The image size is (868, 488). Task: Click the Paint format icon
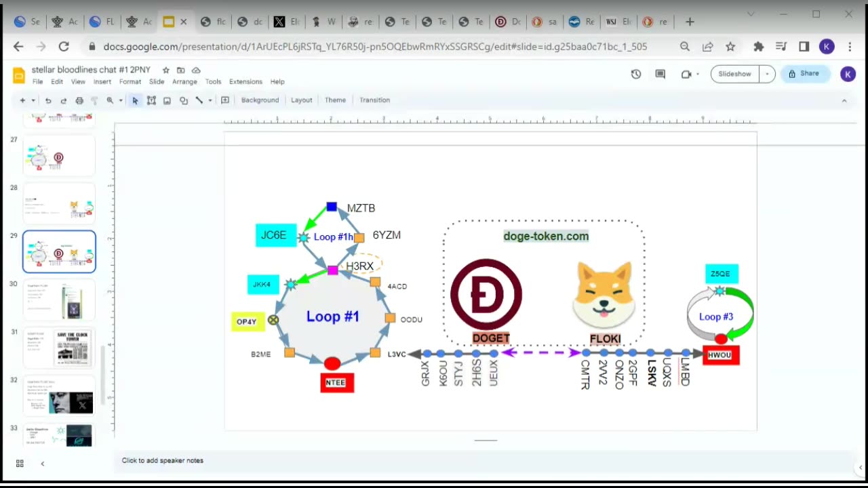pos(94,100)
